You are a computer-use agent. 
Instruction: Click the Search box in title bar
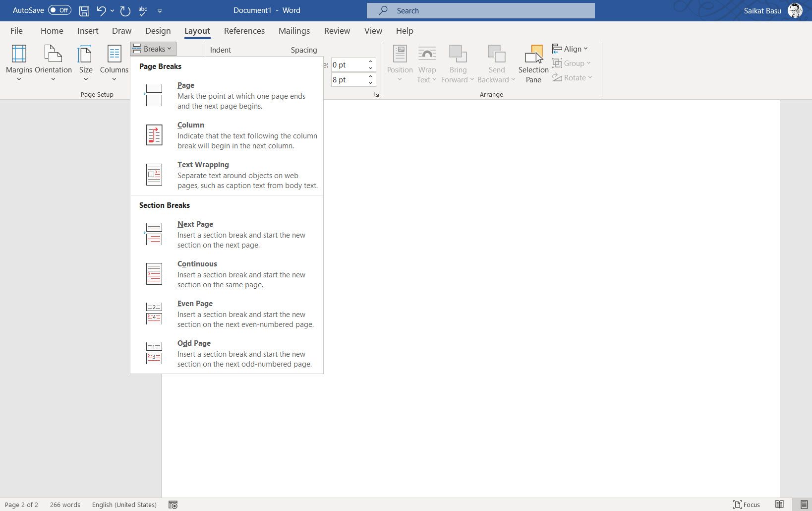click(x=480, y=10)
